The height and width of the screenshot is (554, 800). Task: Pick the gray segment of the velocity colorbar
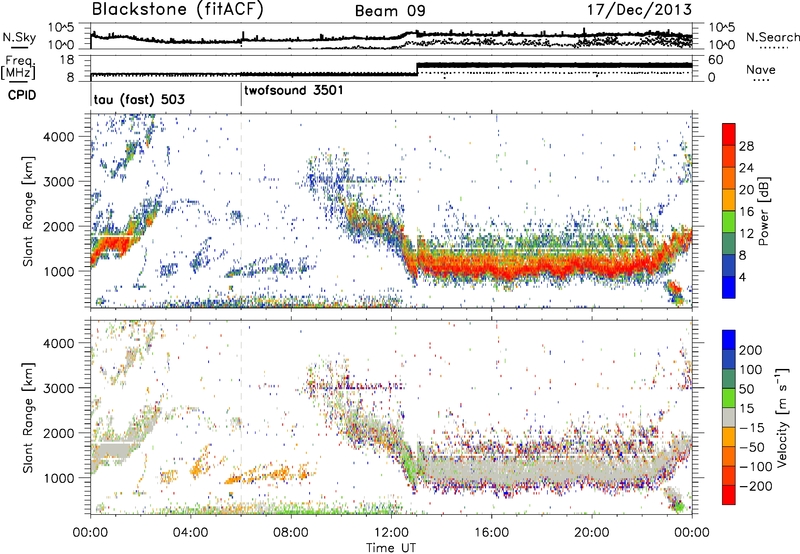coord(729,418)
